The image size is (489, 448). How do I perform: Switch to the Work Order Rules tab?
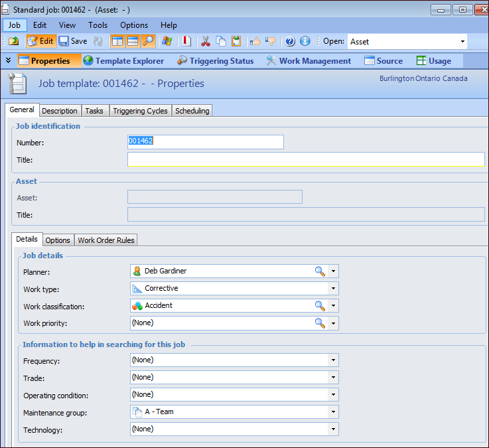pos(107,240)
